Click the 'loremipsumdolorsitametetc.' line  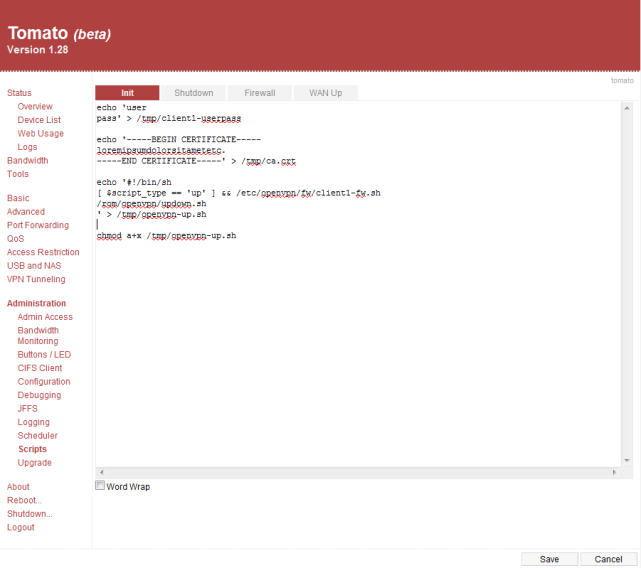(161, 150)
